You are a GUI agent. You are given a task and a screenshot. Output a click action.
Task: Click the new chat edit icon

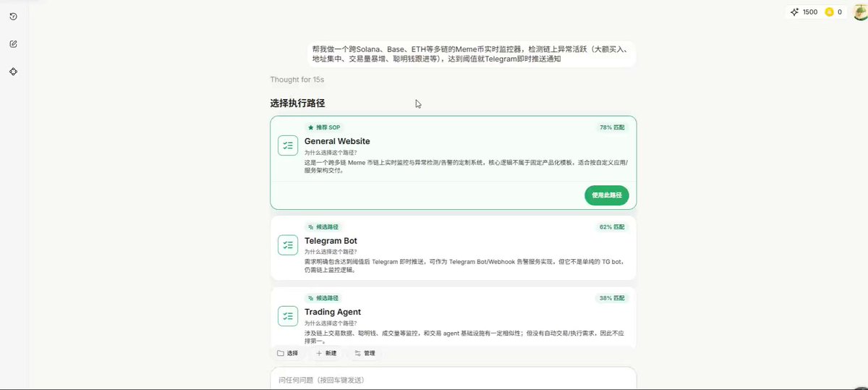(14, 44)
